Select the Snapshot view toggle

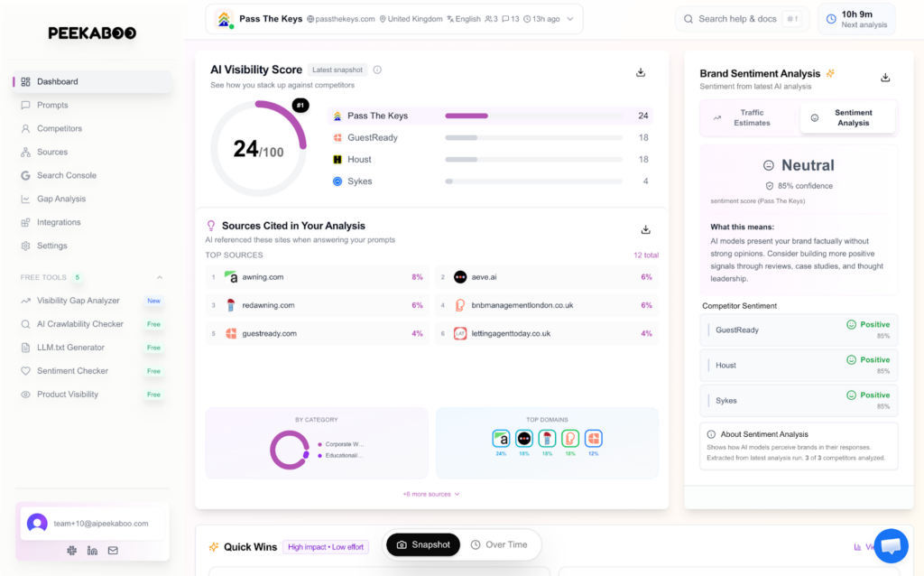(x=423, y=544)
